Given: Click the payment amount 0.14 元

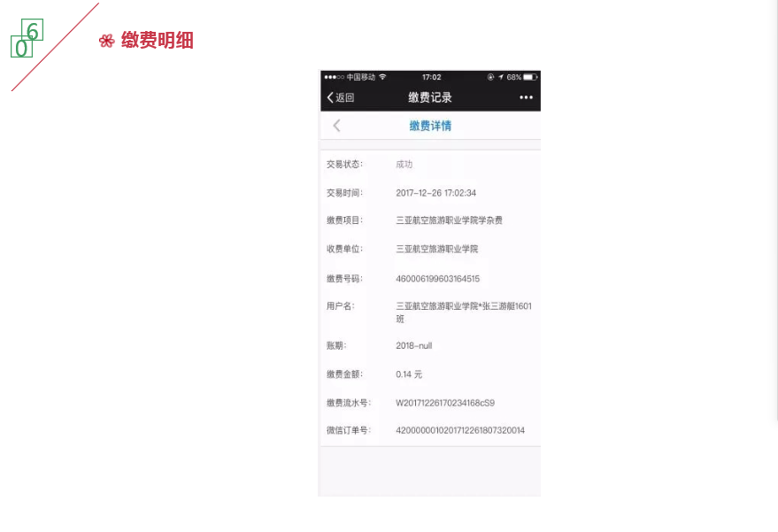Looking at the screenshot, I should click(409, 374).
